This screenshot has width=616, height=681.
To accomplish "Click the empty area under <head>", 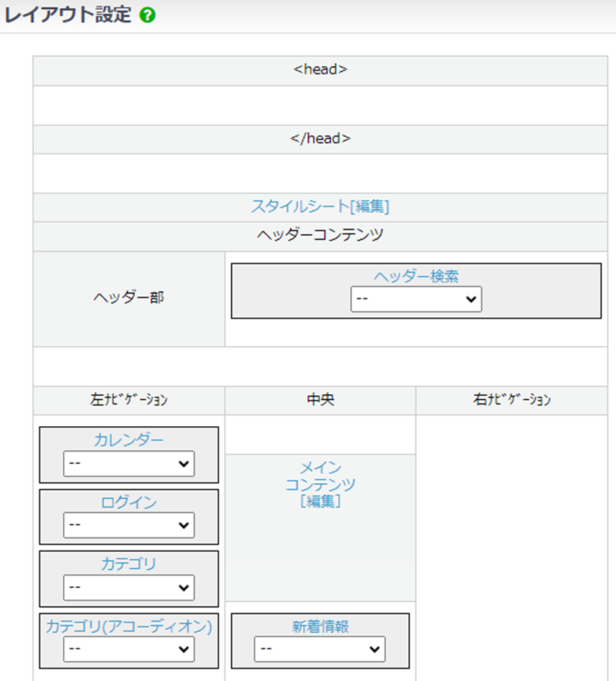I will click(x=320, y=105).
